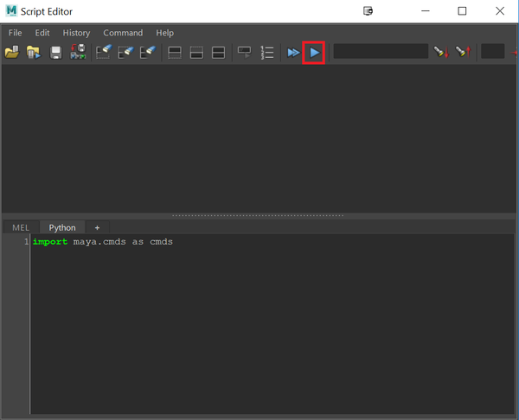
Task: Open the History menu
Action: [x=76, y=33]
